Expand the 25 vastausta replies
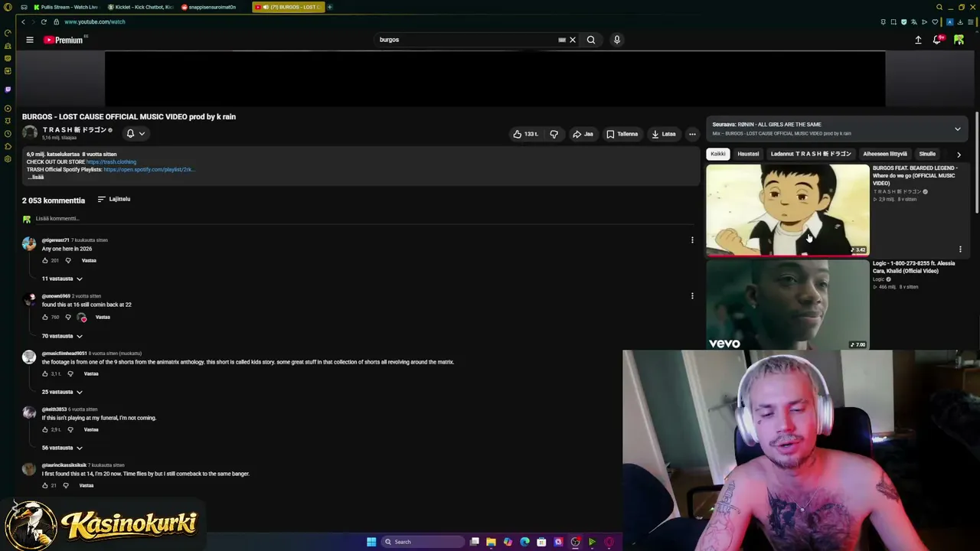The height and width of the screenshot is (551, 980). click(62, 392)
